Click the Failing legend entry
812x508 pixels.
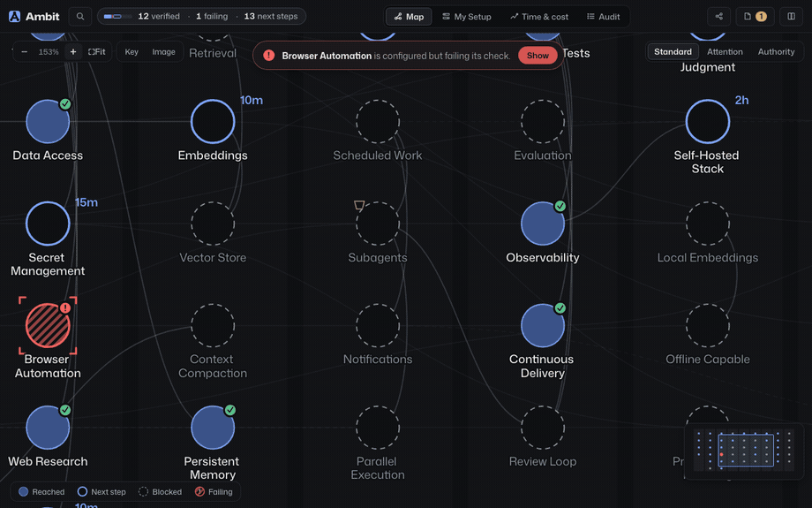214,492
